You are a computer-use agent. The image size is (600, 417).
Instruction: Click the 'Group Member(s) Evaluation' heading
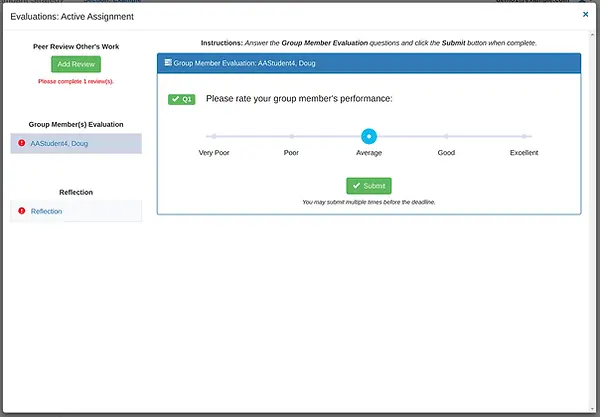coord(76,124)
